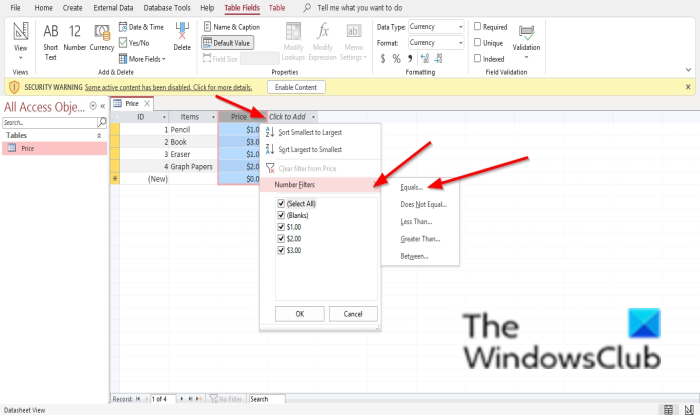
Task: Click the navigation pane Search box
Action: pyautogui.click(x=50, y=122)
